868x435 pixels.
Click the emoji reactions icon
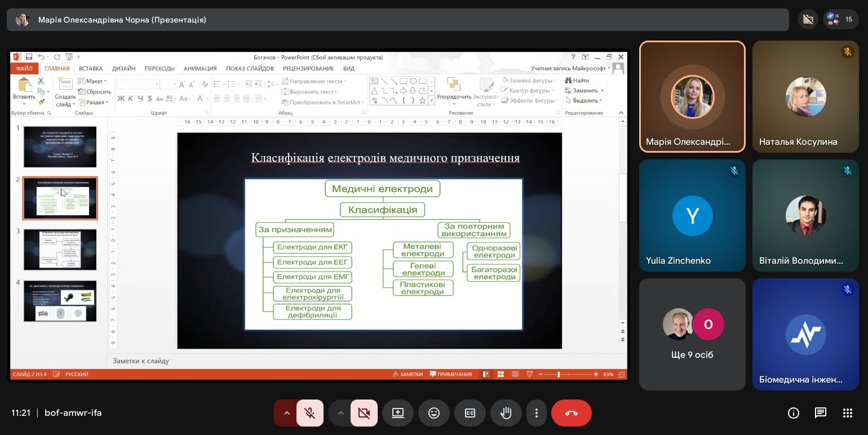[434, 413]
